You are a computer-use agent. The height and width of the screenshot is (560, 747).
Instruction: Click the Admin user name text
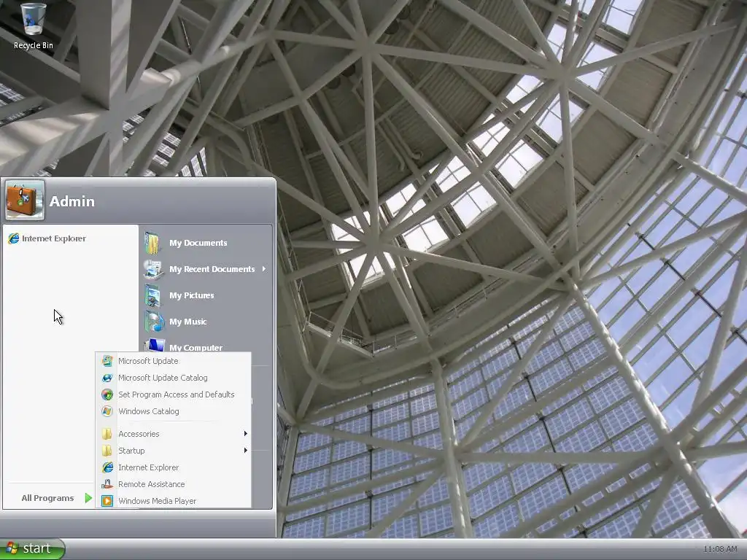[72, 201]
